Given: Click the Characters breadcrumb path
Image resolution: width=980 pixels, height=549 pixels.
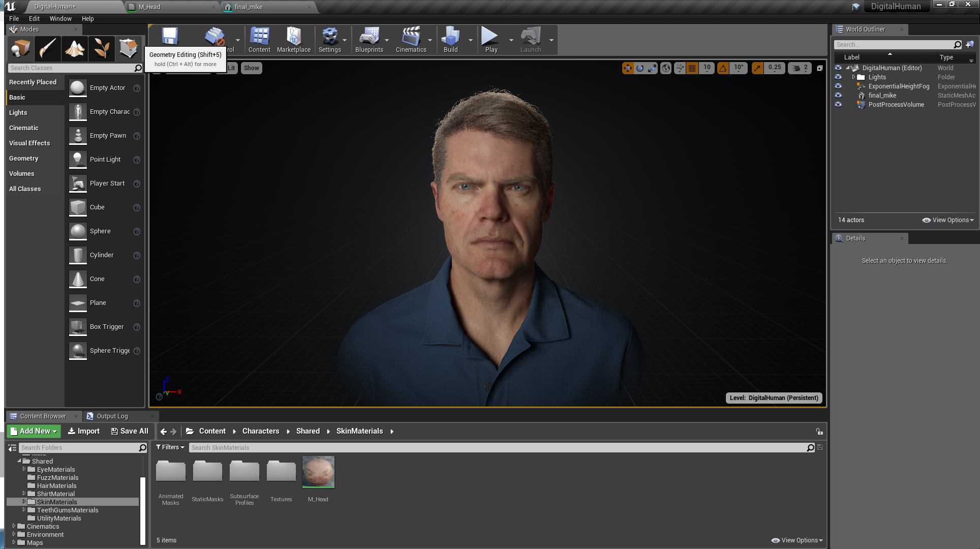Looking at the screenshot, I should click(261, 431).
